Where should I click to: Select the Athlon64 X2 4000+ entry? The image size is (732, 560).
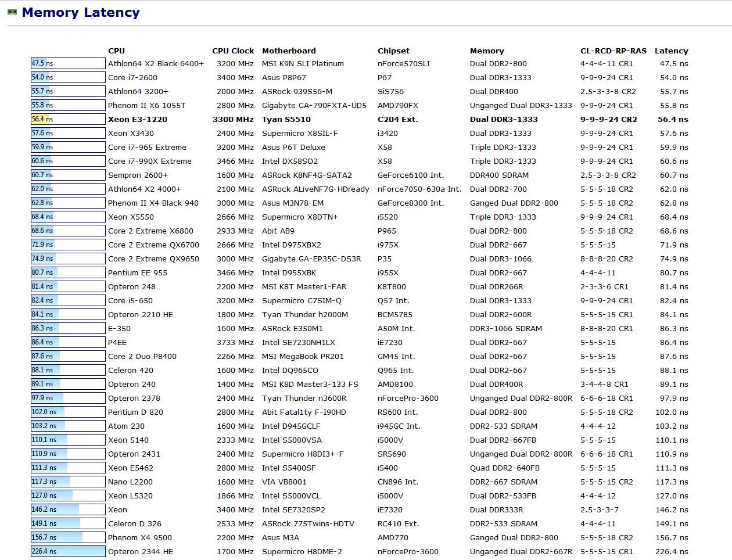click(x=145, y=189)
